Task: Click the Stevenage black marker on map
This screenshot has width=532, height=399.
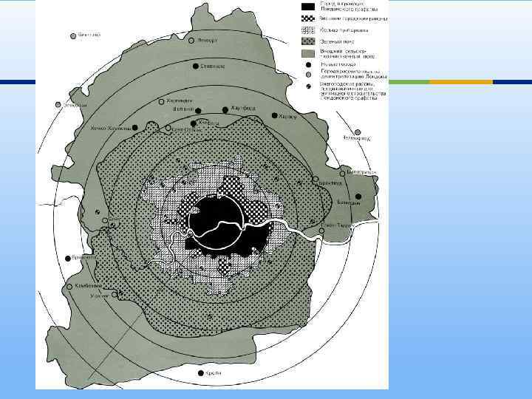Action: pyautogui.click(x=195, y=66)
